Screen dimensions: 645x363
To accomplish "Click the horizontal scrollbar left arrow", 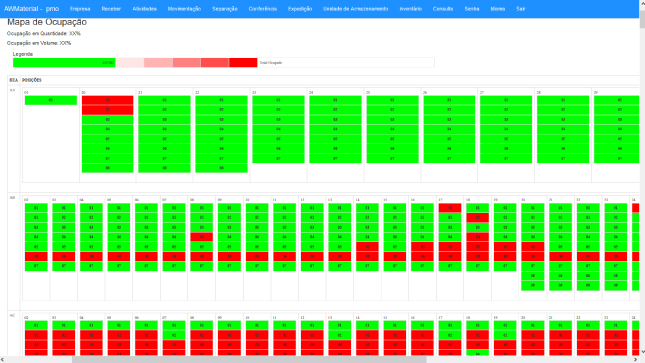I will [x=2, y=360].
